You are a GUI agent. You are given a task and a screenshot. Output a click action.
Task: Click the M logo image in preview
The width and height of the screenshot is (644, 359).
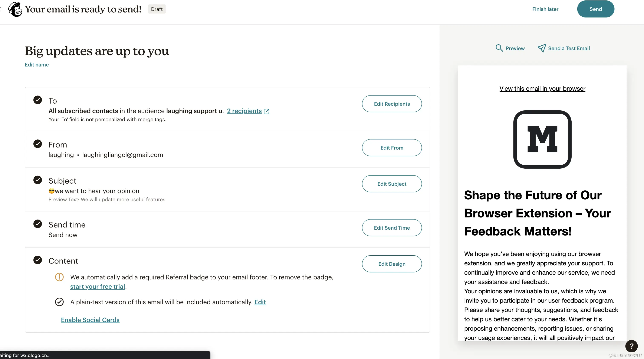[542, 139]
